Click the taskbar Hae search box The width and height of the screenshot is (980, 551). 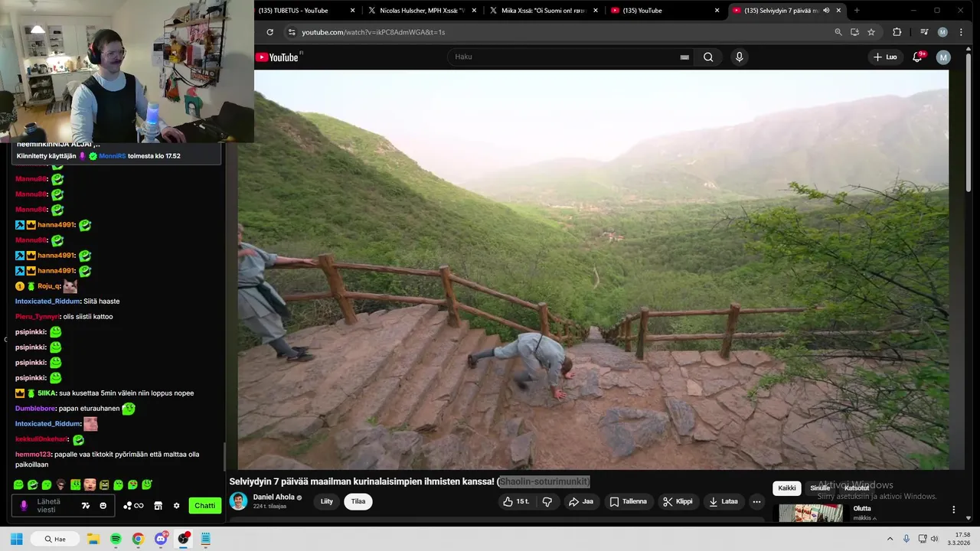point(55,539)
